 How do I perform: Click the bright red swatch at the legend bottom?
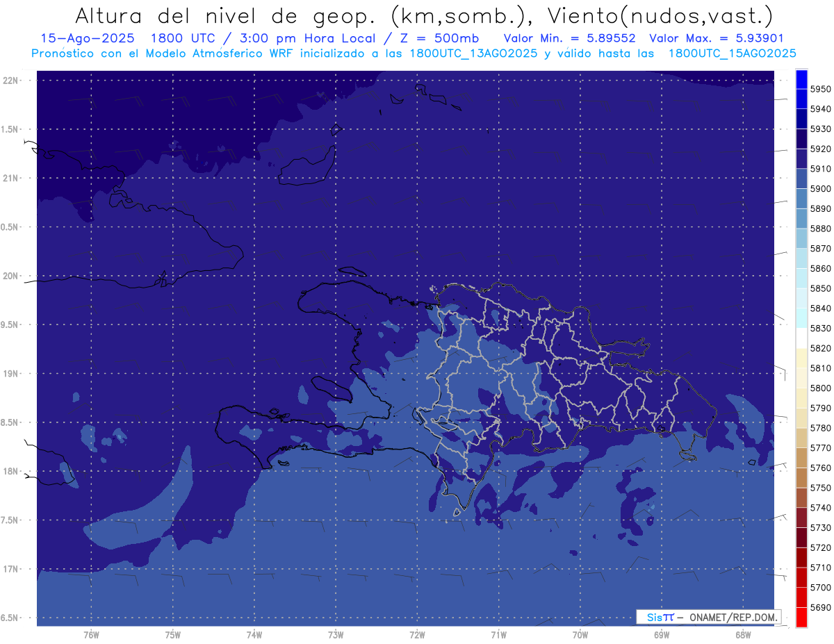pyautogui.click(x=801, y=617)
